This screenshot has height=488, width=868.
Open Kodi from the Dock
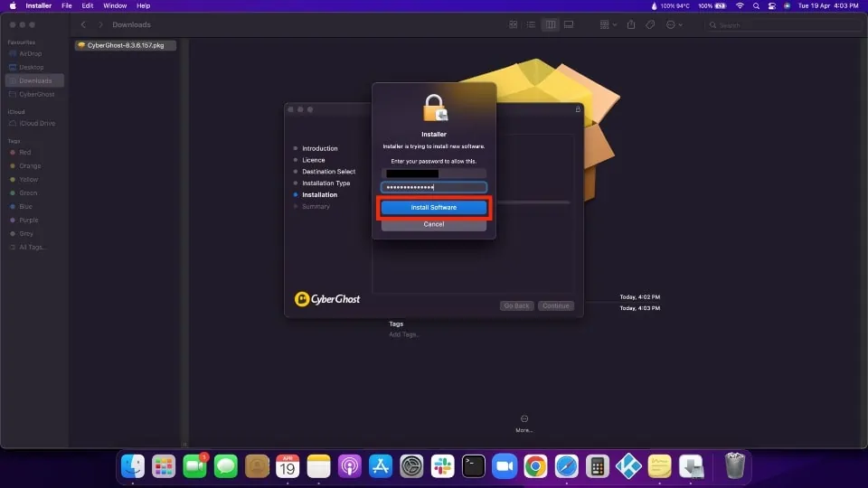pos(629,466)
